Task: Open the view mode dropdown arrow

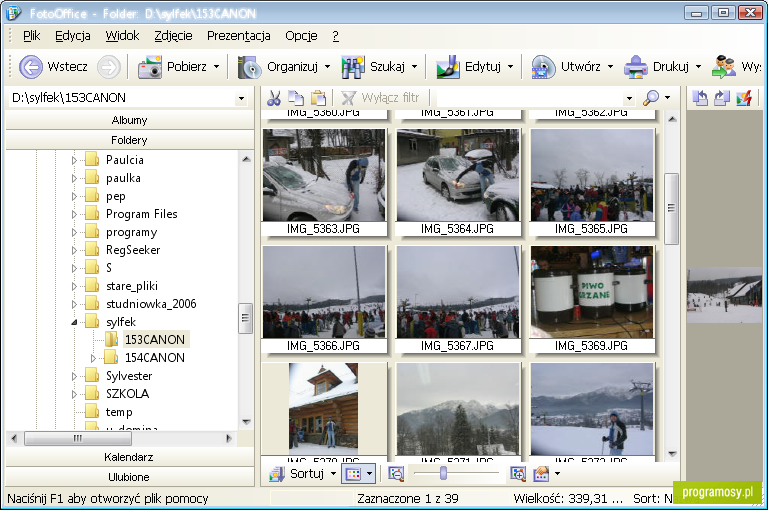Action: tap(369, 474)
